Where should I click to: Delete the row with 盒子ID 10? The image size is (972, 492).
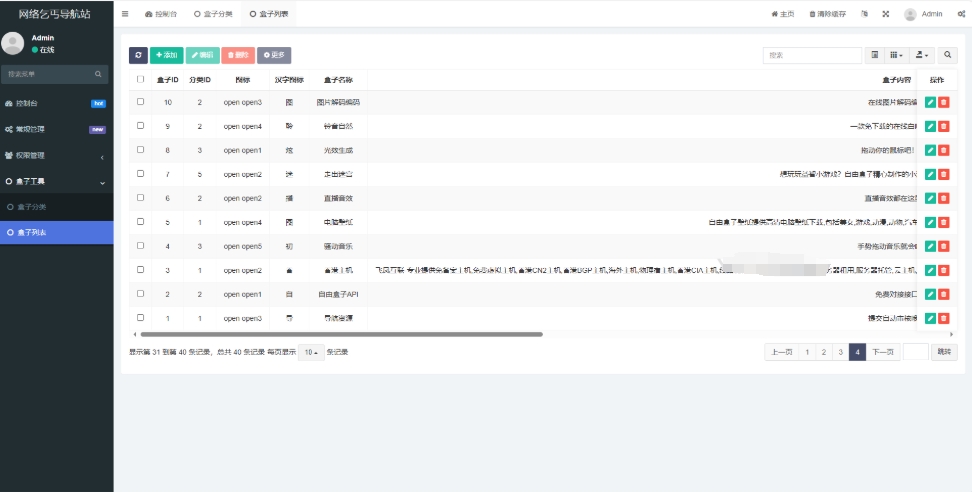click(x=943, y=102)
